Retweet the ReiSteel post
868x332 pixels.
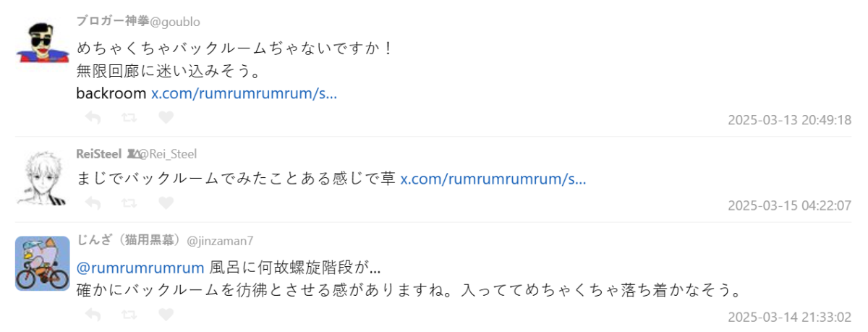coord(129,203)
